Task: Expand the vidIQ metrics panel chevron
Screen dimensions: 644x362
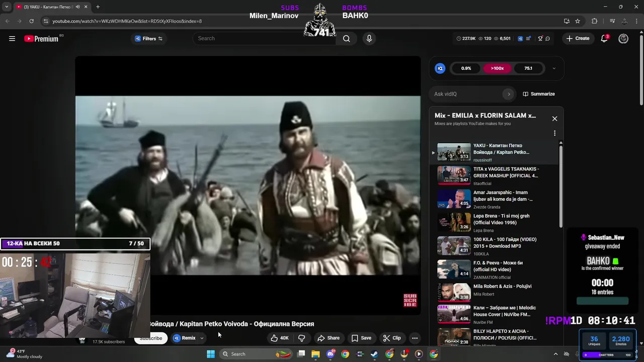Action: tap(554, 68)
